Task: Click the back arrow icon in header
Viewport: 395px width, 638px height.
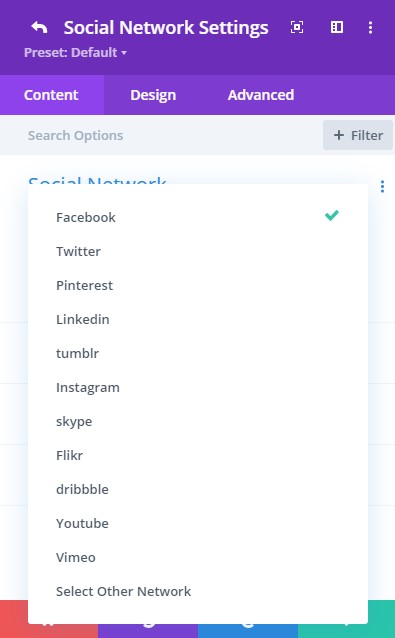Action: (39, 28)
